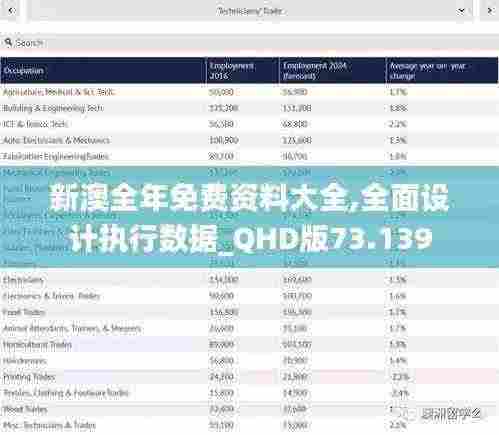The height and width of the screenshot is (435, 499).
Task: Select Animal Attendants, Trainers, & Shearers row
Action: [x=249, y=329]
